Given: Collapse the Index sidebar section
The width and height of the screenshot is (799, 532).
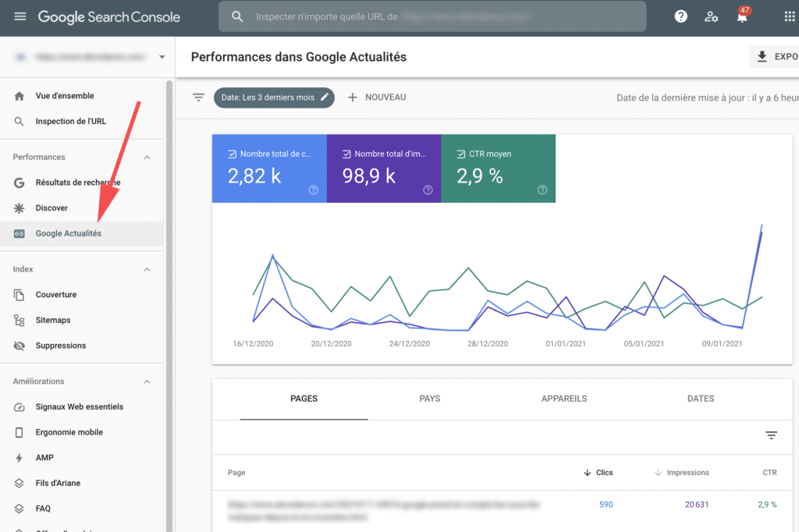Looking at the screenshot, I should click(x=147, y=270).
